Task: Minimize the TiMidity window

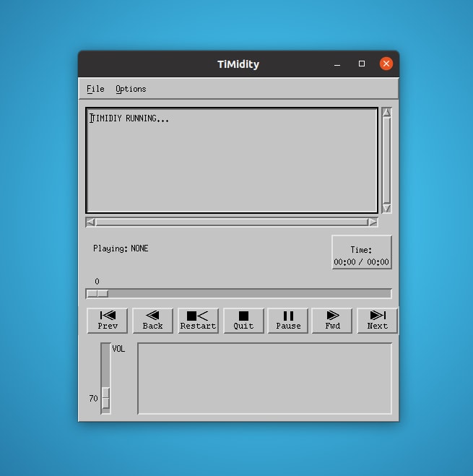Action: pyautogui.click(x=337, y=64)
